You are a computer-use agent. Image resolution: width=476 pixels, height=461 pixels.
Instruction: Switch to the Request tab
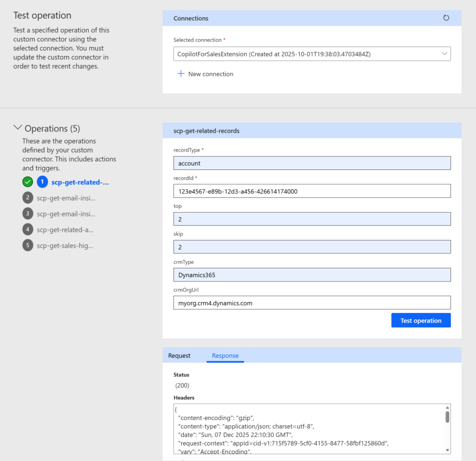click(179, 356)
